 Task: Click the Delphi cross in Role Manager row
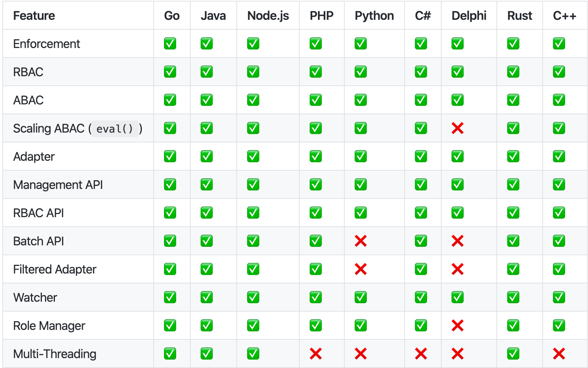[457, 326]
